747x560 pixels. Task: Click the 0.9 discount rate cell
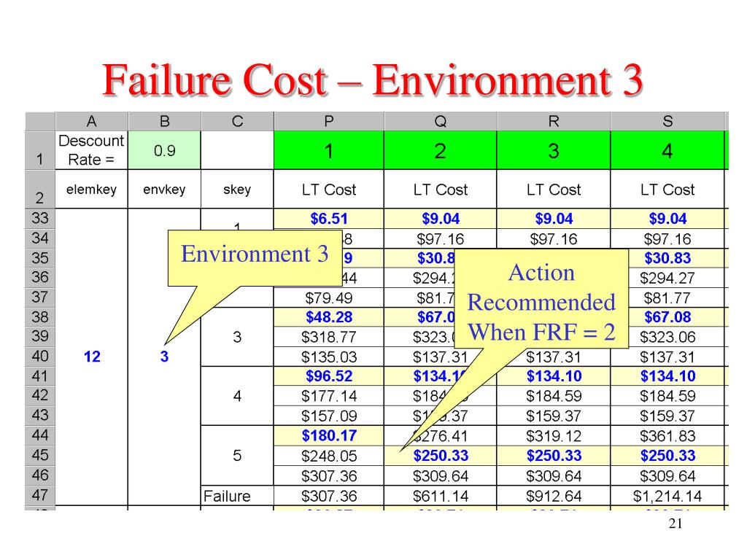(x=164, y=150)
